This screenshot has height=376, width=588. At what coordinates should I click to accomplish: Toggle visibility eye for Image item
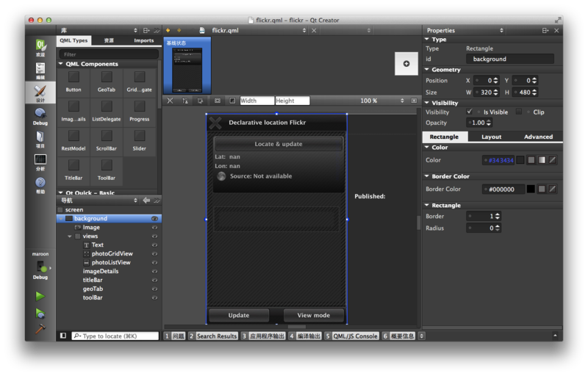point(154,228)
